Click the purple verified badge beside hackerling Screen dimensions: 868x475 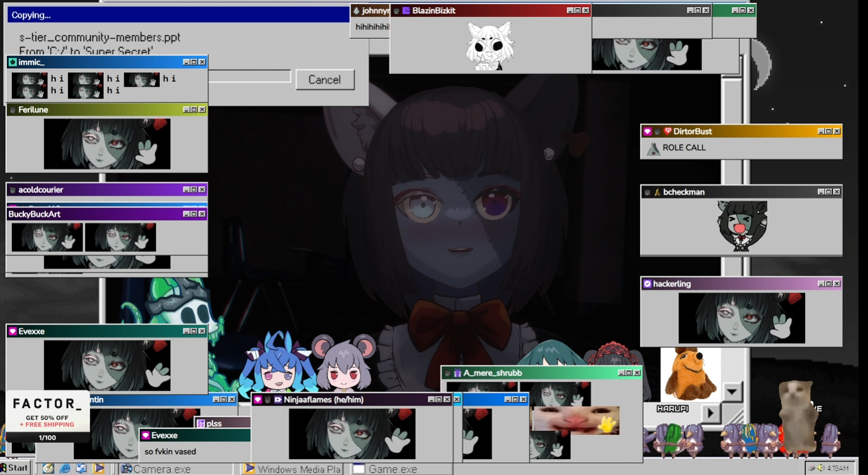(x=647, y=284)
